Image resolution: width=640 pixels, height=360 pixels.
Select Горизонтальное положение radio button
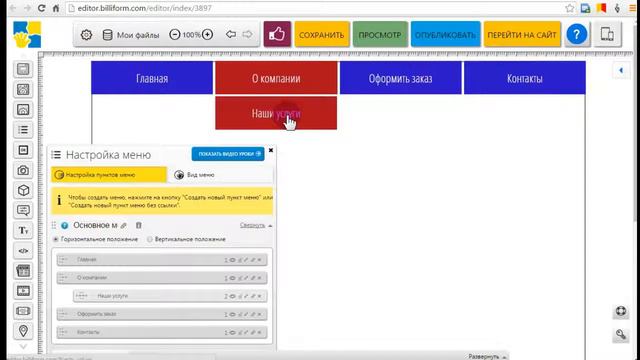point(56,239)
